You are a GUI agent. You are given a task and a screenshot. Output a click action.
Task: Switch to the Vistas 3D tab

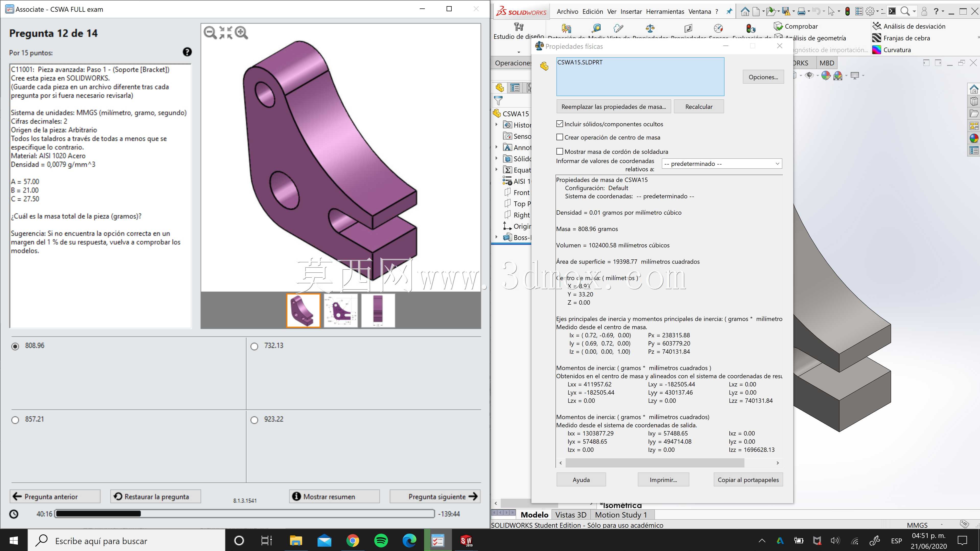(571, 515)
